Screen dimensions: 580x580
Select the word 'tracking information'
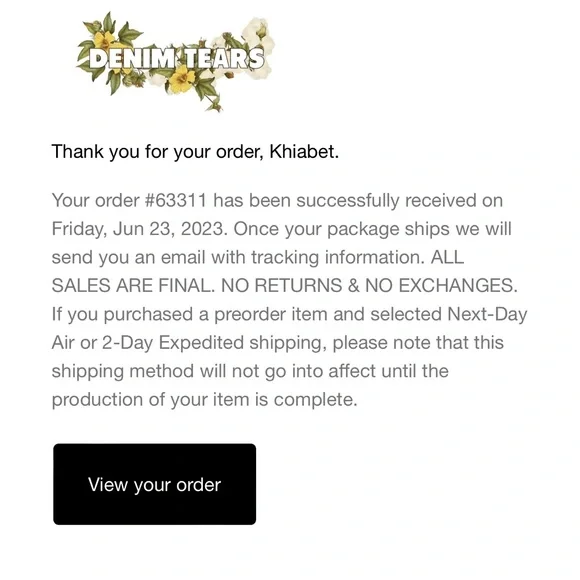tap(338, 257)
